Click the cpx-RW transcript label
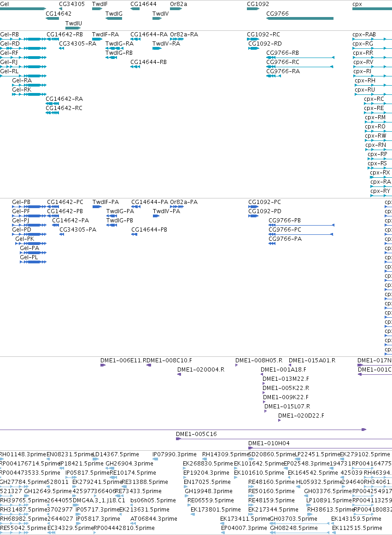This screenshot has width=392, height=535. pyautogui.click(x=375, y=136)
